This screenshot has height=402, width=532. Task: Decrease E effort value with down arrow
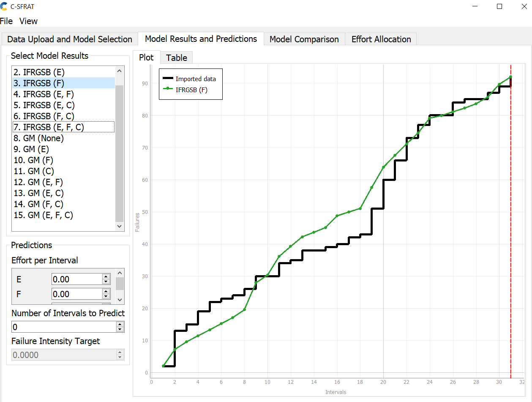click(106, 282)
